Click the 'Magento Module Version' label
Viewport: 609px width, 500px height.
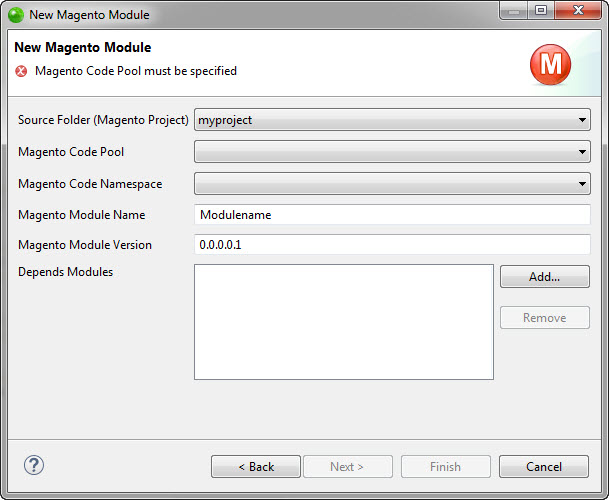point(85,245)
